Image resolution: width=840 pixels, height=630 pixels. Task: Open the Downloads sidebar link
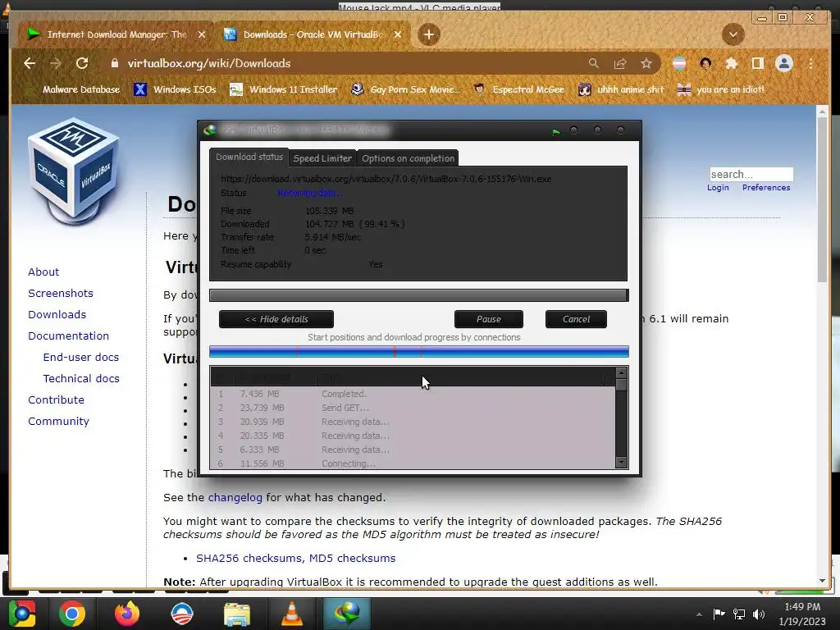point(57,314)
